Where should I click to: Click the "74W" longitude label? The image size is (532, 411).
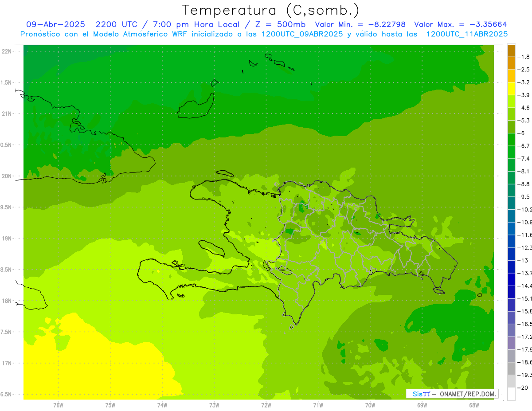[162, 405]
